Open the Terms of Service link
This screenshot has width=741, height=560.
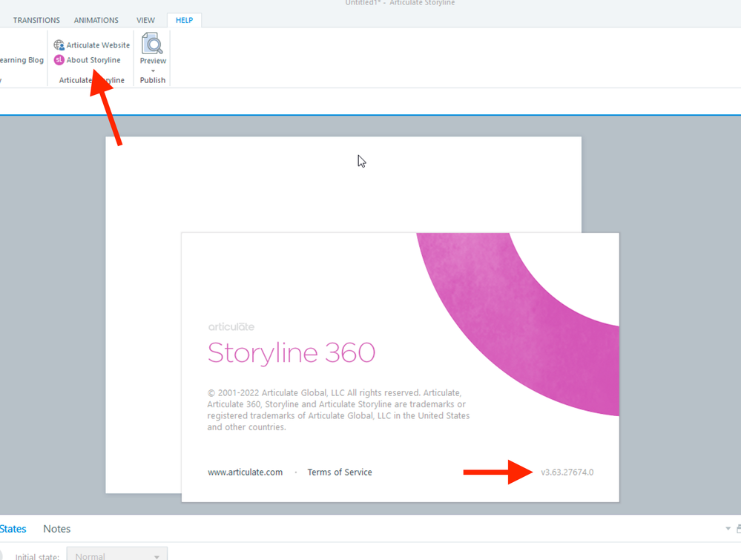click(x=340, y=472)
